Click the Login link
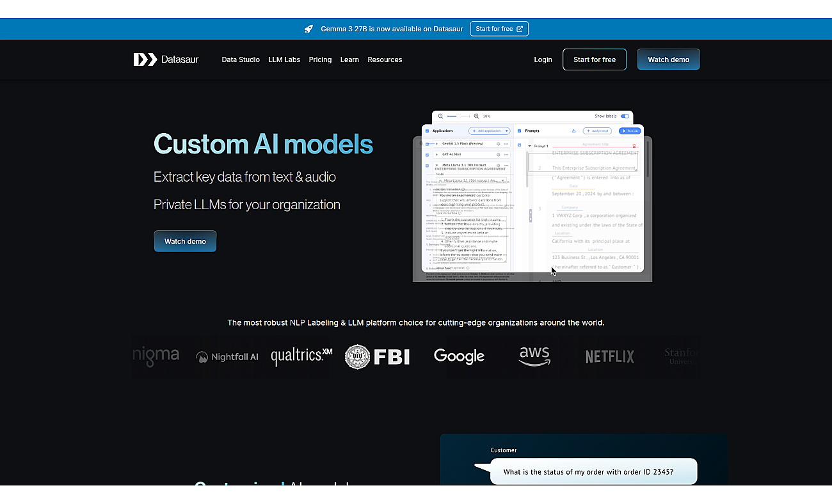The image size is (832, 504). click(x=543, y=59)
